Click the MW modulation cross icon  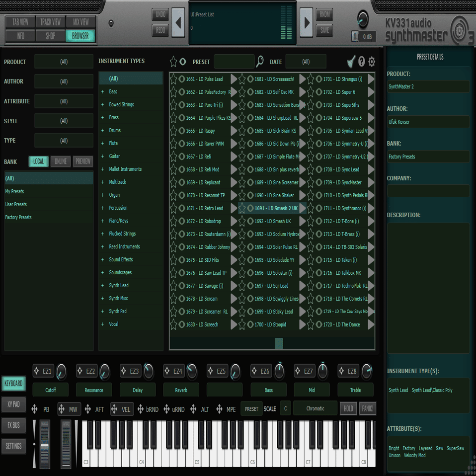61,409
